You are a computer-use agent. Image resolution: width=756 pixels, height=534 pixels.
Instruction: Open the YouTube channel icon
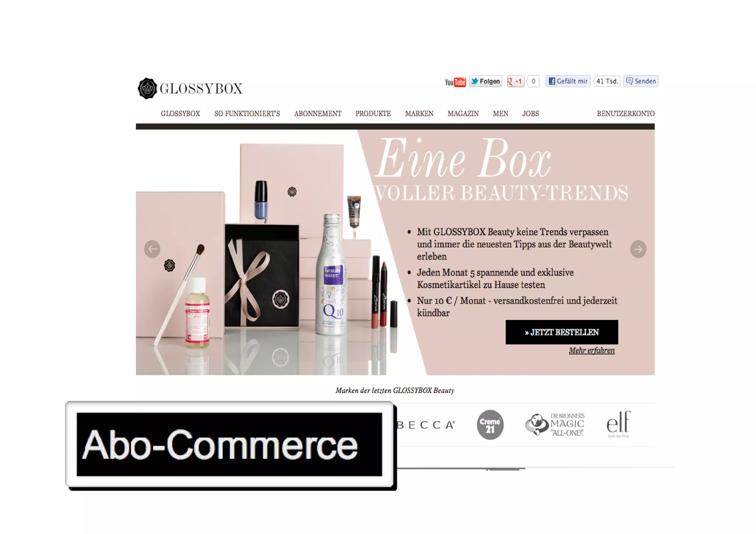455,82
